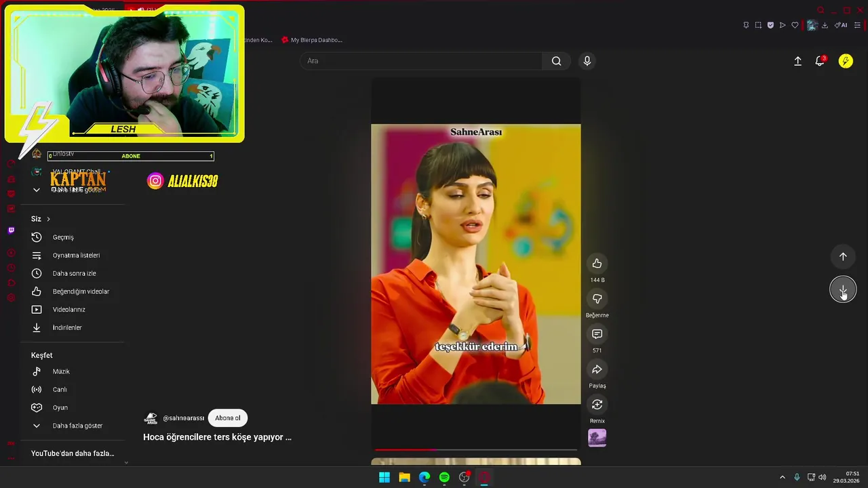Open the sound thumbnail below Remix
This screenshot has width=868, height=488.
[597, 438]
